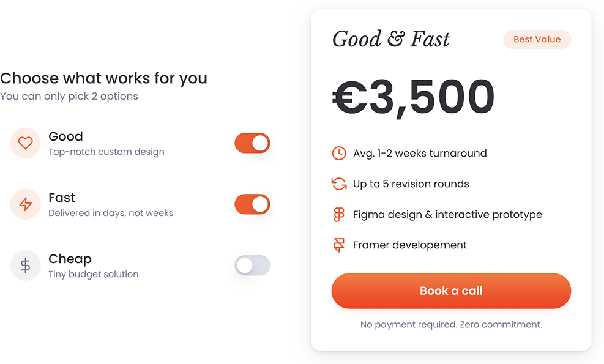Click the No payment required text
The image size is (604, 364).
point(451,324)
